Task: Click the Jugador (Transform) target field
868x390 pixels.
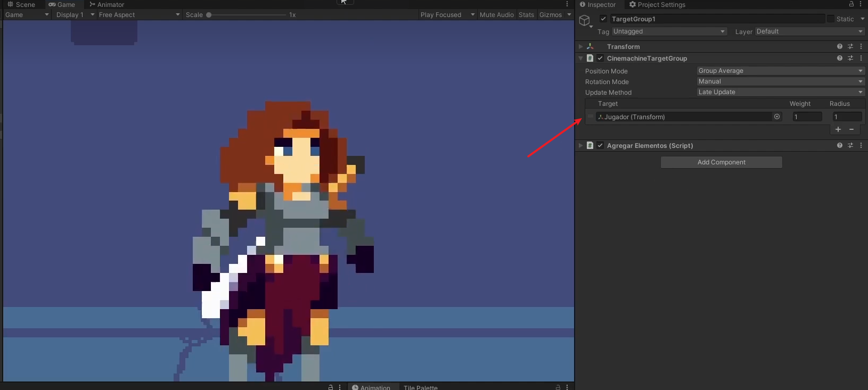Action: [x=684, y=117]
